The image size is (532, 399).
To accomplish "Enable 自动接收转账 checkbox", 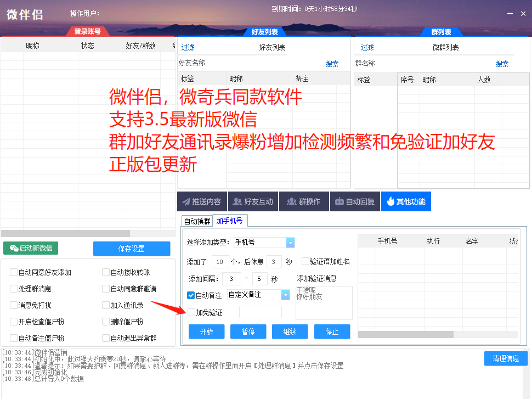I will point(106,272).
